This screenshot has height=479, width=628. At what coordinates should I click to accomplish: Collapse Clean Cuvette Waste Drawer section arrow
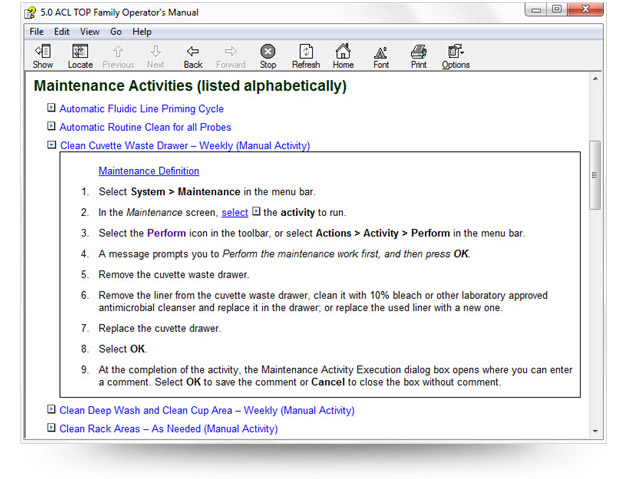(x=51, y=145)
